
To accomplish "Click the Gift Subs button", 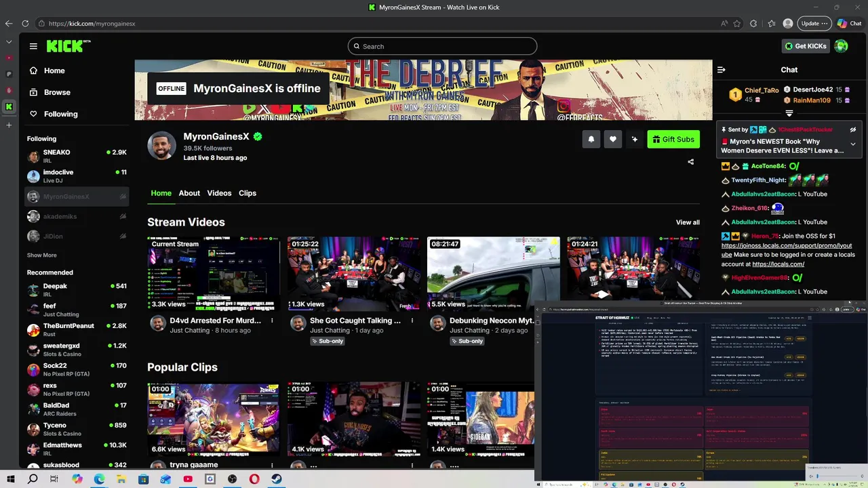I will (673, 139).
